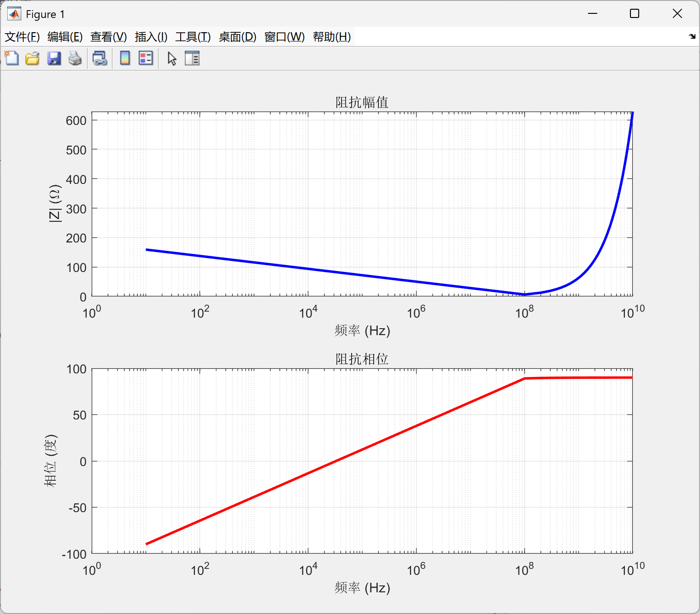
Task: Click the New Figure toolbar icon
Action: point(12,59)
